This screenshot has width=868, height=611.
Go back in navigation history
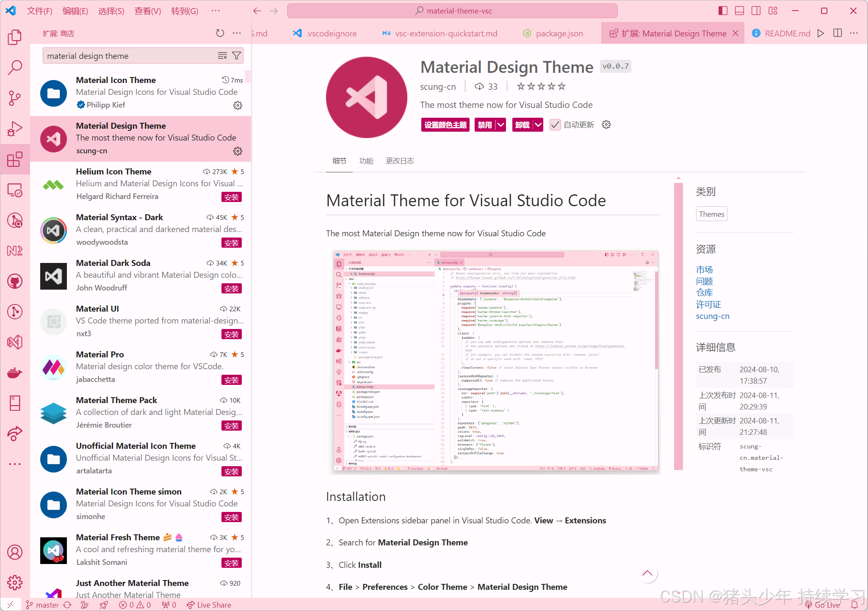[x=257, y=11]
